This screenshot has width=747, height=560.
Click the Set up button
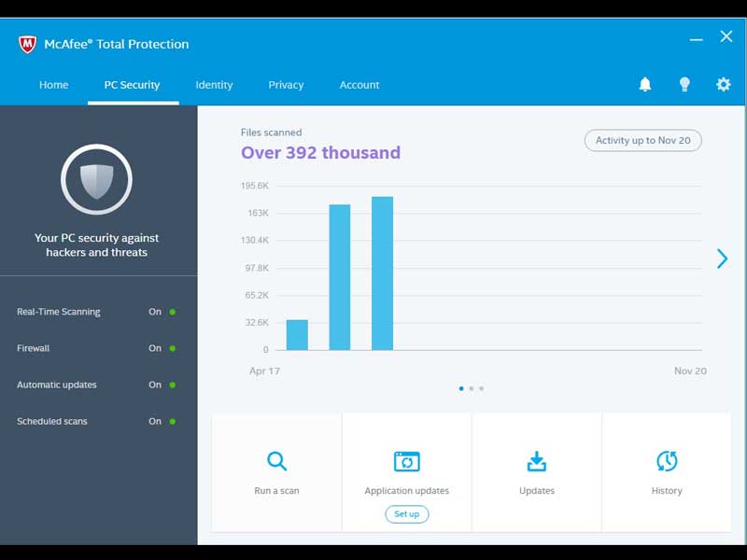tap(406, 514)
